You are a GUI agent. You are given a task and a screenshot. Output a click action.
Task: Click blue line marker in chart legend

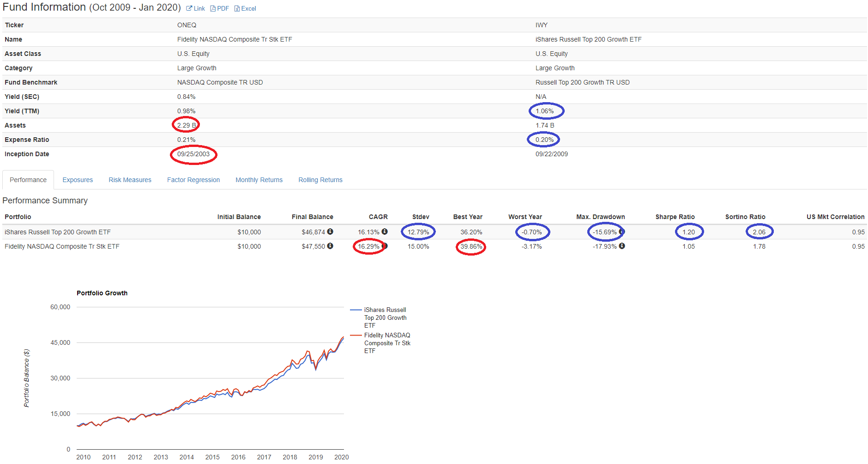pyautogui.click(x=356, y=310)
